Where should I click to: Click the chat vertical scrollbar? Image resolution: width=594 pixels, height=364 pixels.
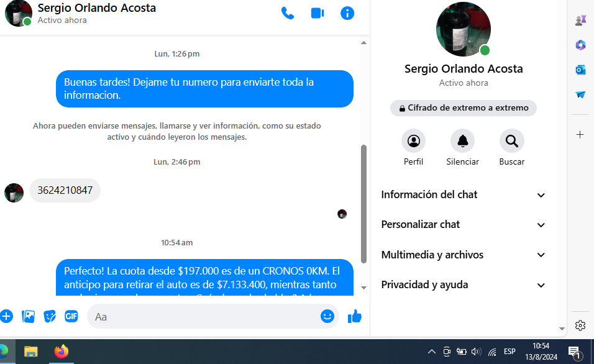[364, 205]
